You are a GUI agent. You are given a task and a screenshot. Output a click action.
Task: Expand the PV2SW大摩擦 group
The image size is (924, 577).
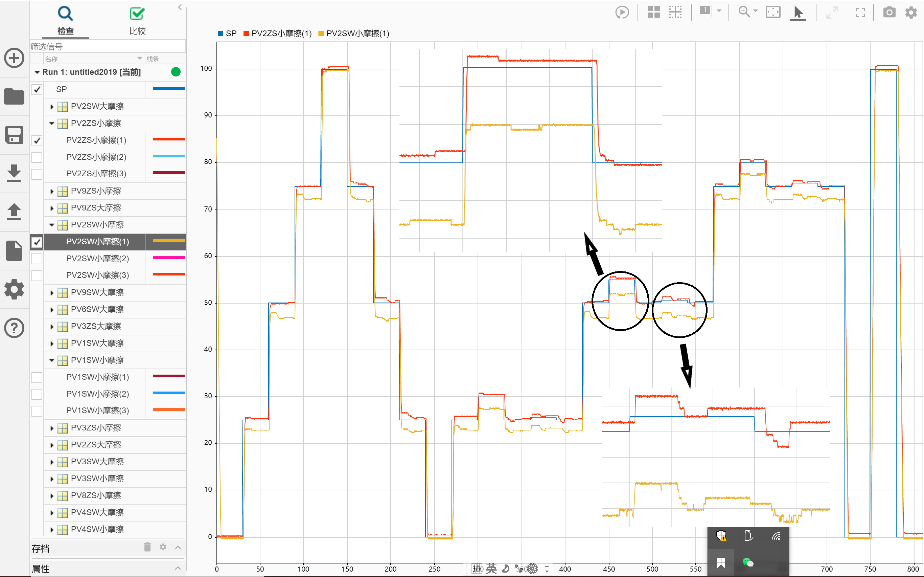point(52,107)
